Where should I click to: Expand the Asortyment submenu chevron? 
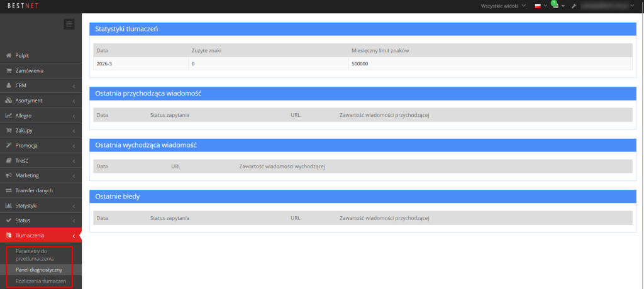(74, 101)
